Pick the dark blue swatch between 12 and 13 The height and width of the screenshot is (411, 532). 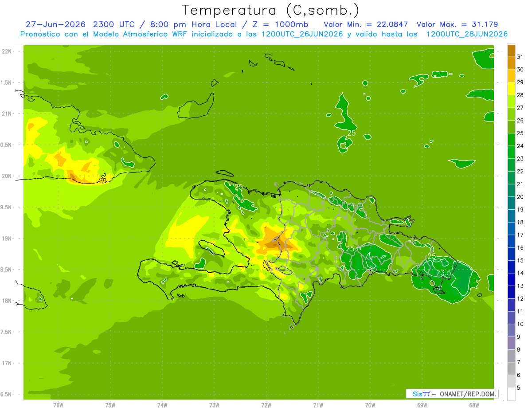511,292
